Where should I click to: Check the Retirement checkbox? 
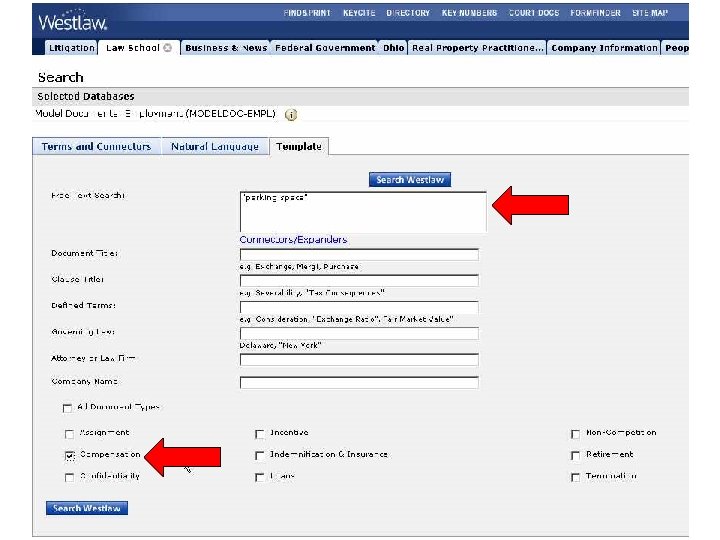point(575,456)
